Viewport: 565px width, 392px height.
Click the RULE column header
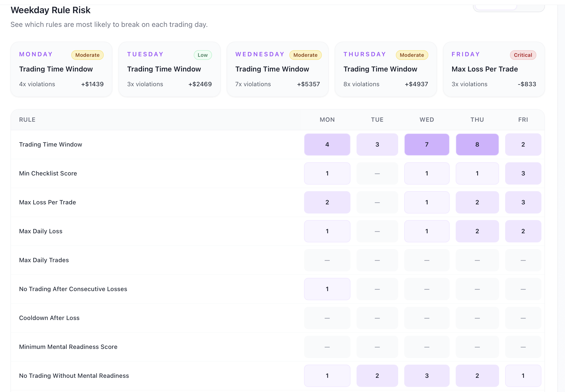(27, 120)
